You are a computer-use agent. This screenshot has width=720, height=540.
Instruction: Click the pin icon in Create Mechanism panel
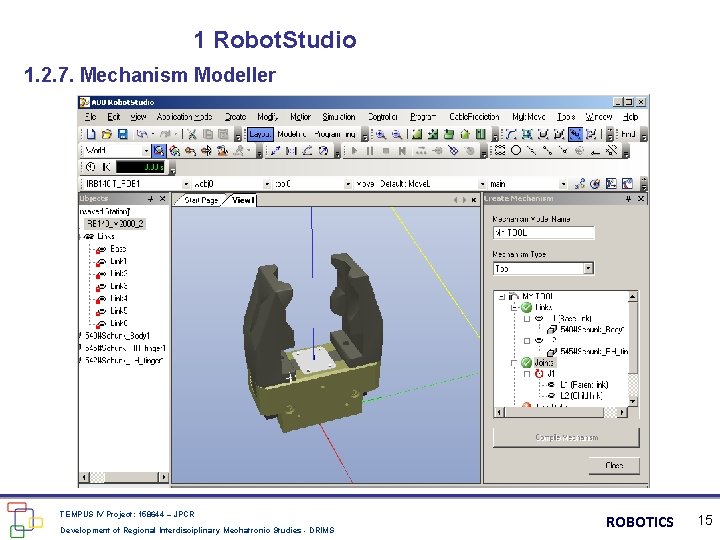tap(628, 198)
